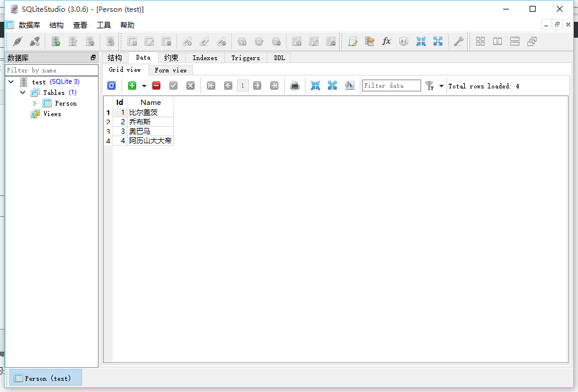Click the edit index icon
The image size is (578, 392).
(204, 41)
